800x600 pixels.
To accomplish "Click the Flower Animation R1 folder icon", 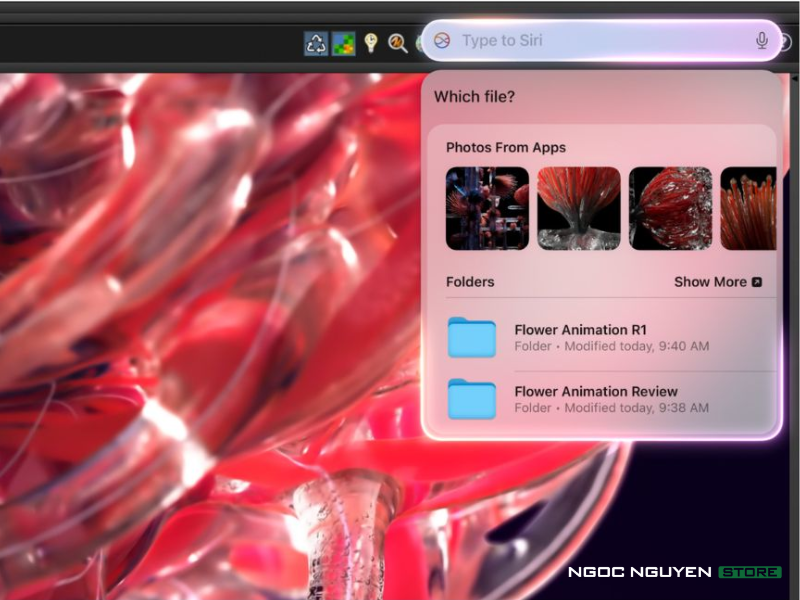I will (472, 338).
